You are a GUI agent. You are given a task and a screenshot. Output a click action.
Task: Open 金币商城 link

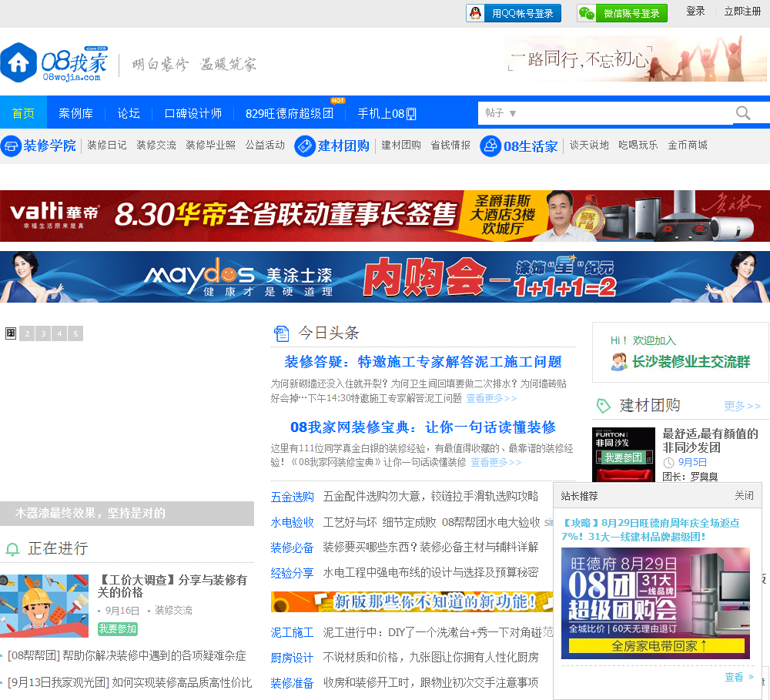point(688,145)
